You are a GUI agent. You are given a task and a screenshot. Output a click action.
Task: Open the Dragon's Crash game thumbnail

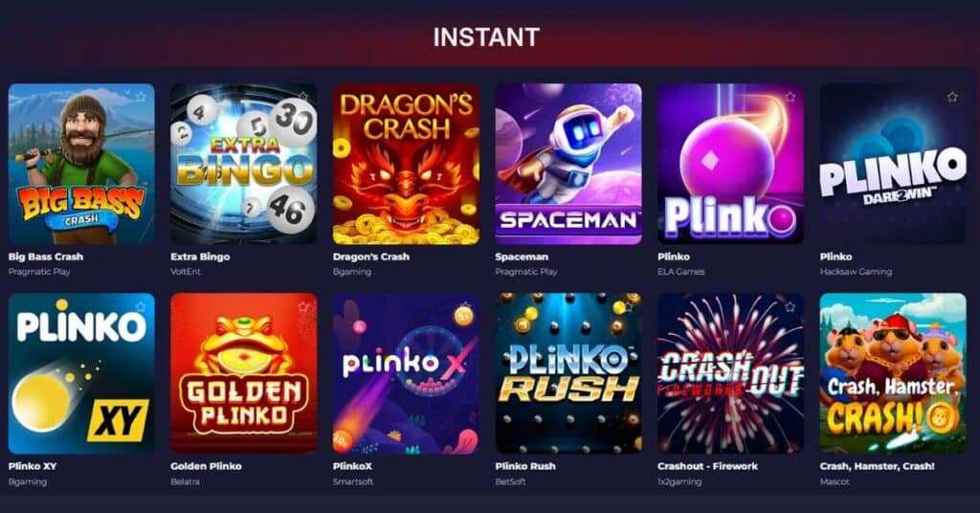pyautogui.click(x=406, y=164)
